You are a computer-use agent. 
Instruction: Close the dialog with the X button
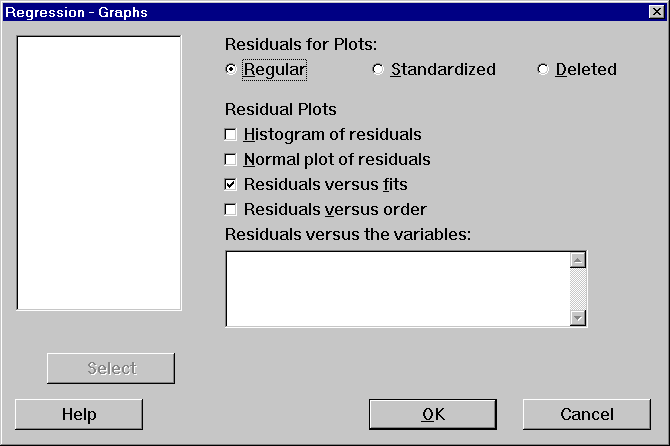tap(656, 12)
